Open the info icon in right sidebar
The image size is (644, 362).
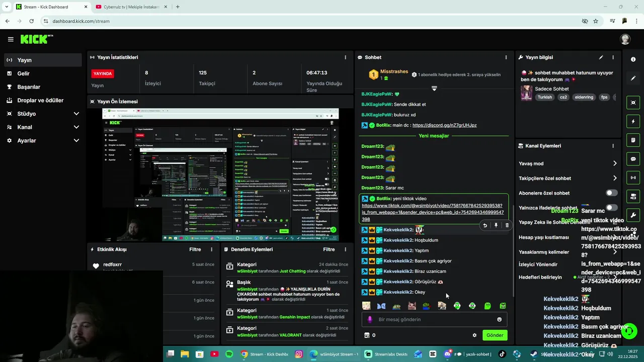tap(633, 59)
